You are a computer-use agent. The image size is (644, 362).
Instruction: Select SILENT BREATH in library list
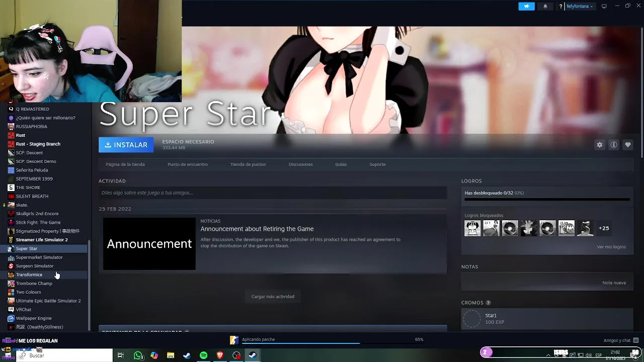tap(32, 196)
